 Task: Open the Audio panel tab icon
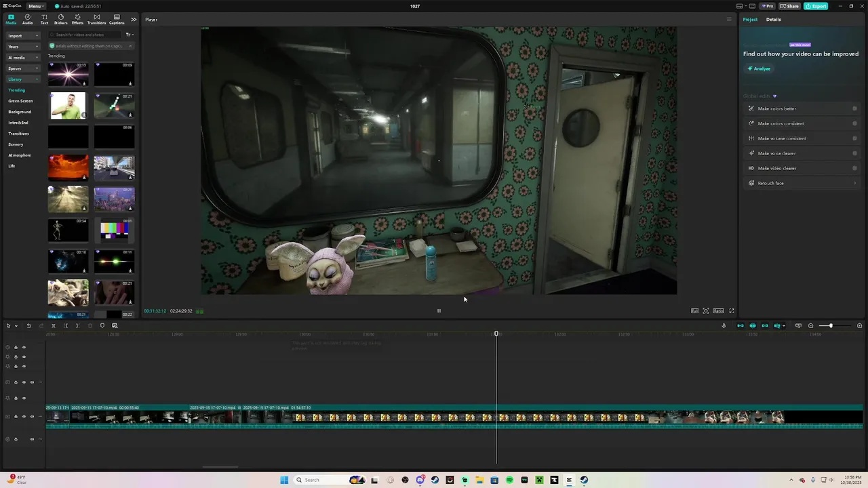[x=27, y=19]
